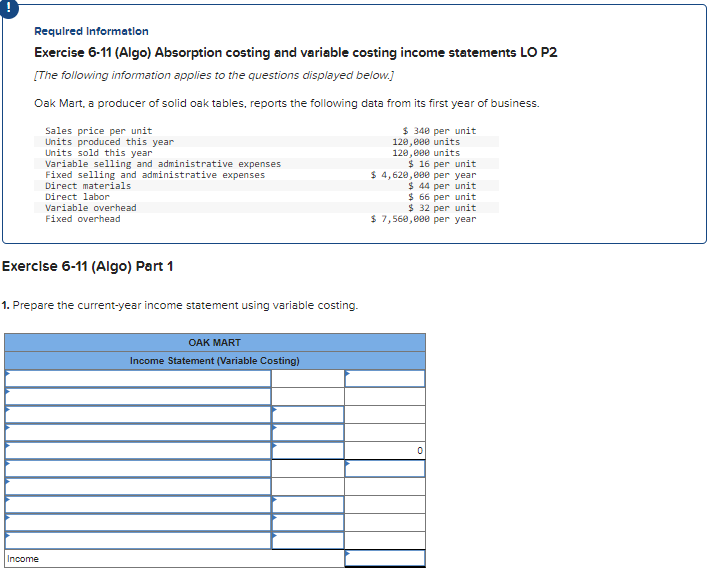This screenshot has width=718, height=578.
Task: Click the italic note about the following information
Action: (214, 75)
